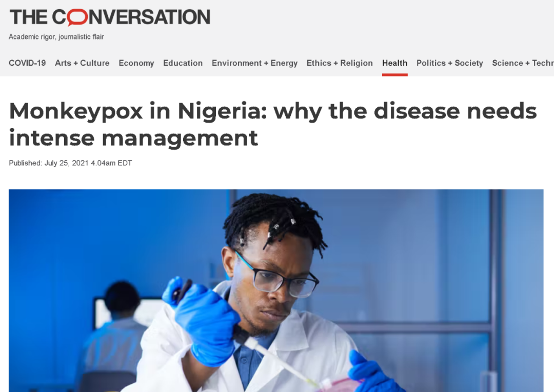Click the word THE in the logo
The height and width of the screenshot is (392, 554).
point(29,17)
